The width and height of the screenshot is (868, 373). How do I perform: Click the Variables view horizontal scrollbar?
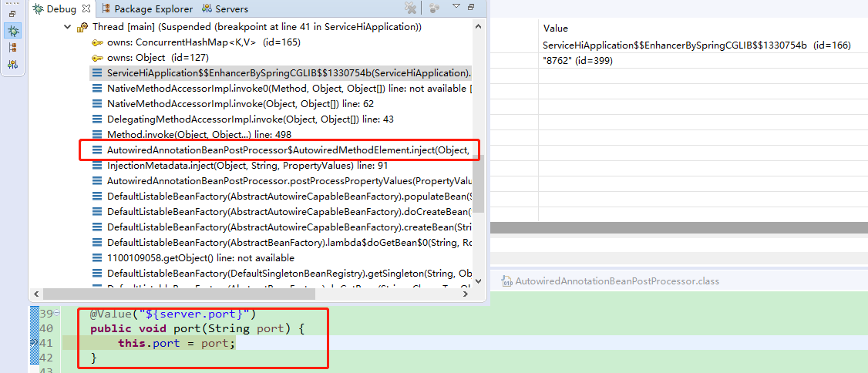click(679, 227)
